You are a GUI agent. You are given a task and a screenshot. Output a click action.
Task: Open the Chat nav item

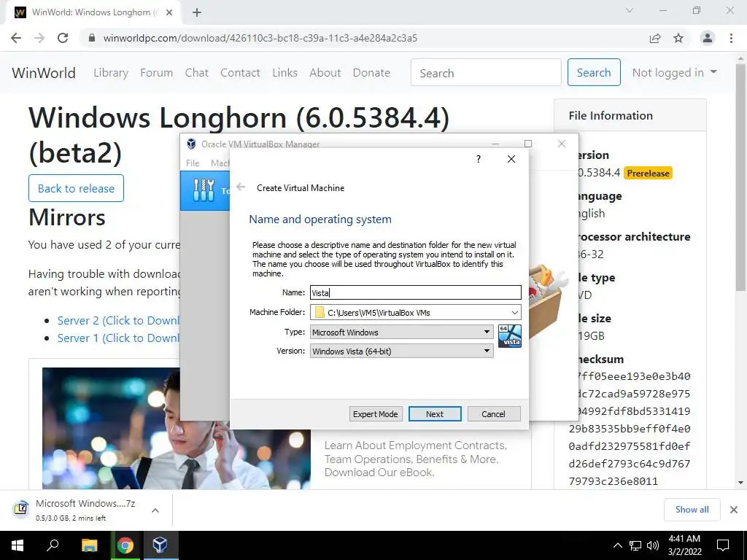point(197,72)
